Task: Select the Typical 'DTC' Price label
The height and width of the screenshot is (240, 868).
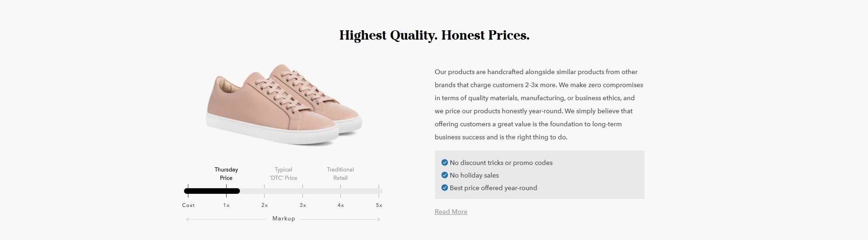Action: 283,174
